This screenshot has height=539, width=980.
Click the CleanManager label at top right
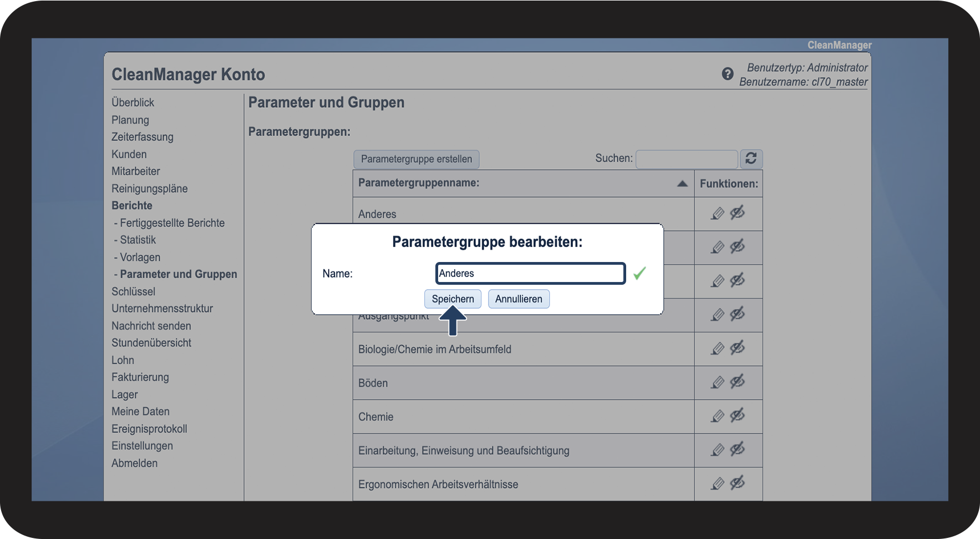(840, 45)
